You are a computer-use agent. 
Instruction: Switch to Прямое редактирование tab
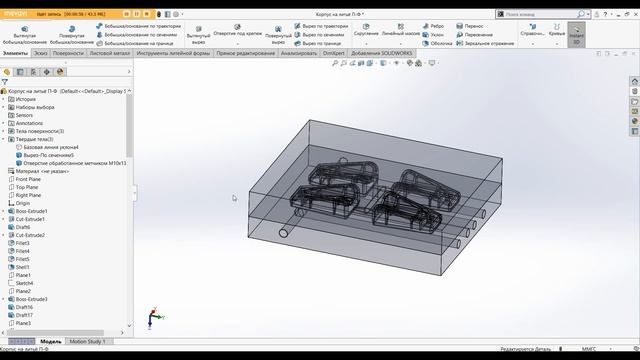point(246,53)
